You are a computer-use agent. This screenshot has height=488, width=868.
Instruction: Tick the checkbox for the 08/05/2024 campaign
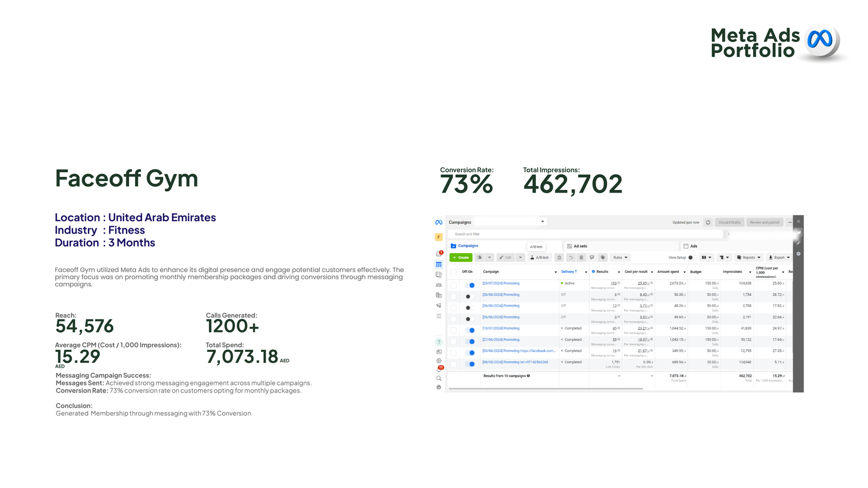(454, 364)
